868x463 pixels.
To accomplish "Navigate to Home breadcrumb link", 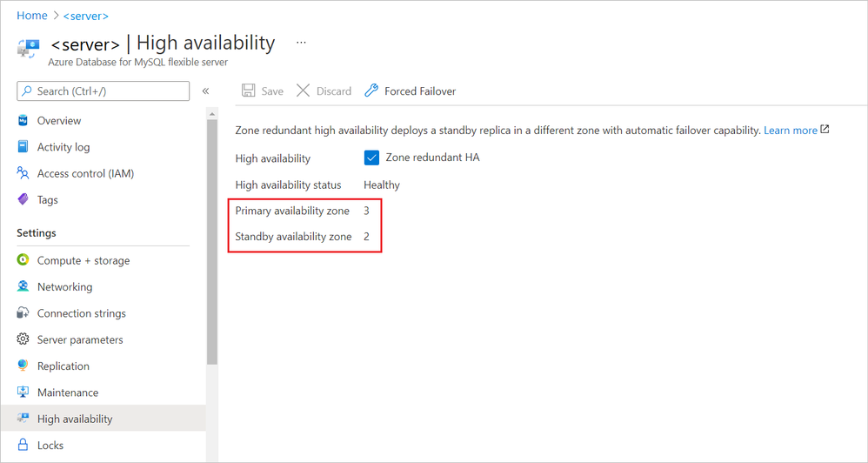I will pos(32,16).
